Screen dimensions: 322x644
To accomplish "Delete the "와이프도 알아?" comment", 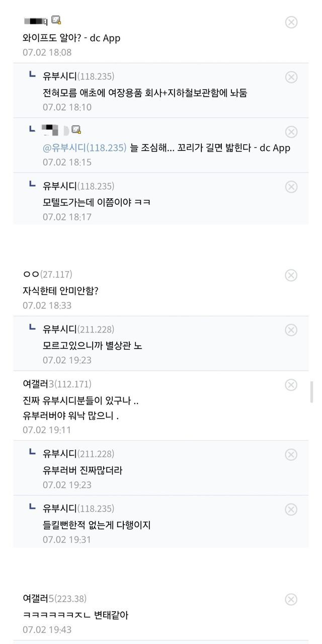I will (x=291, y=22).
